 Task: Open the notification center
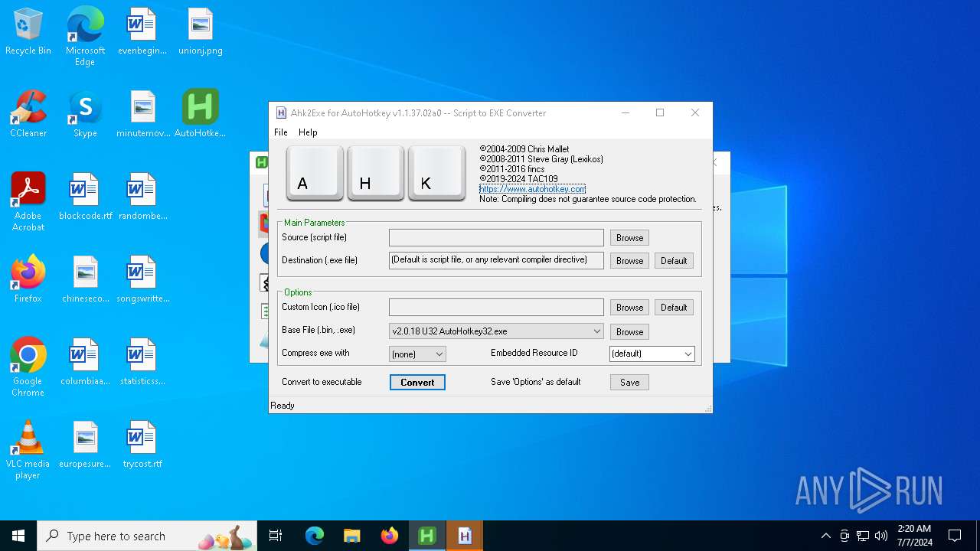coord(955,536)
